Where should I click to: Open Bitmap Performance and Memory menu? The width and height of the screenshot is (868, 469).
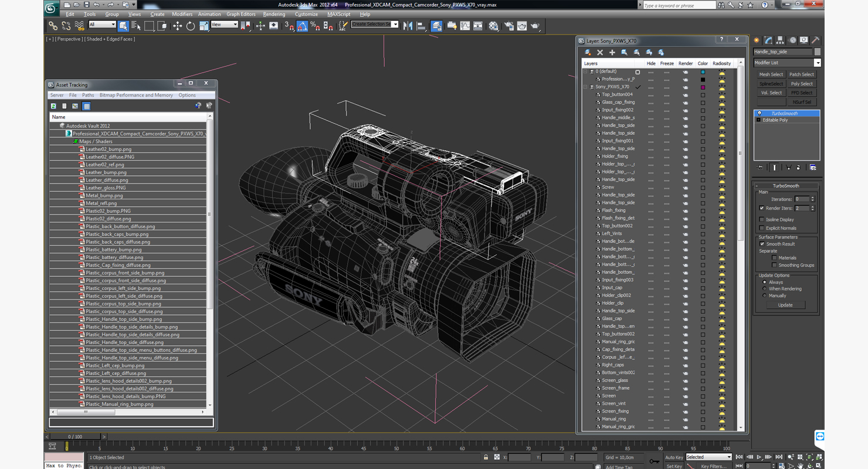(136, 95)
